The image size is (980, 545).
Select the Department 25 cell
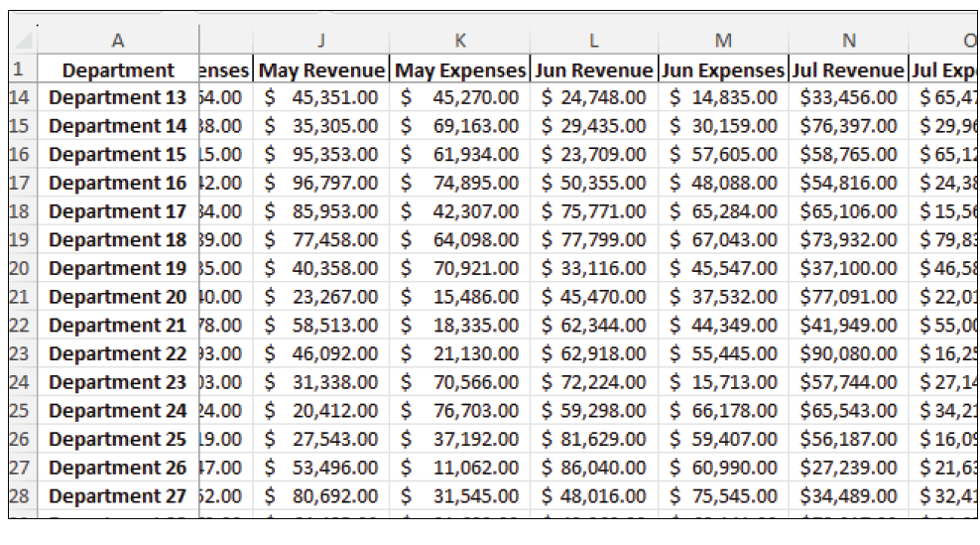click(118, 439)
